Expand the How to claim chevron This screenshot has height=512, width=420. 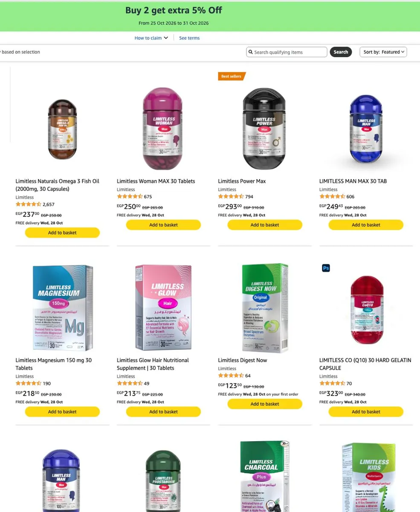click(x=166, y=38)
